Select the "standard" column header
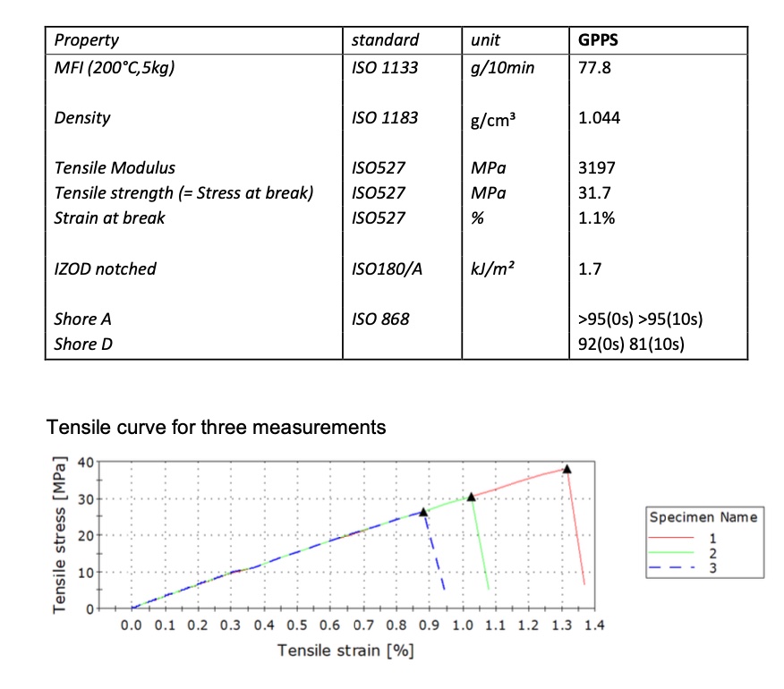The image size is (784, 689). pos(385,40)
